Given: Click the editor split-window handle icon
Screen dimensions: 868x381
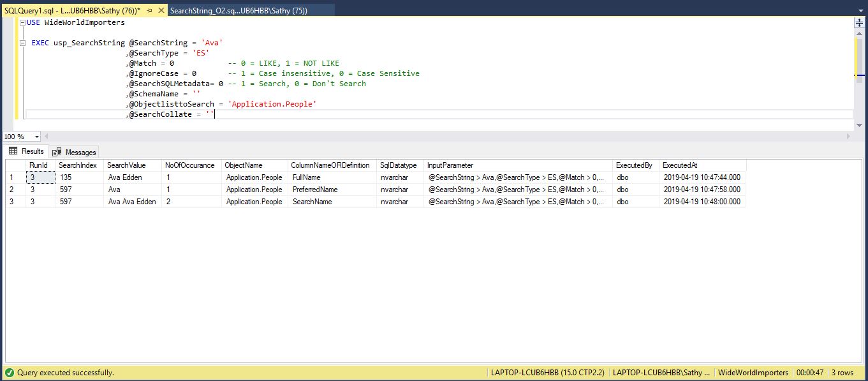Looking at the screenshot, I should [860, 22].
